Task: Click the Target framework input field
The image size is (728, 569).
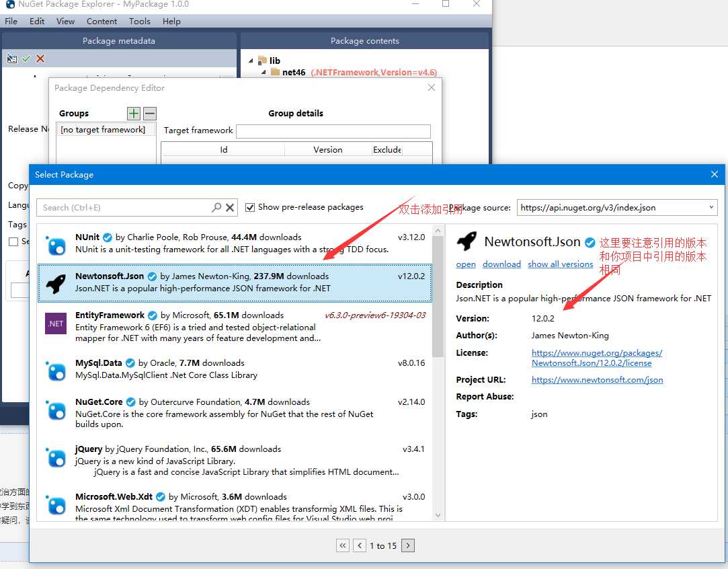Action: [x=333, y=131]
